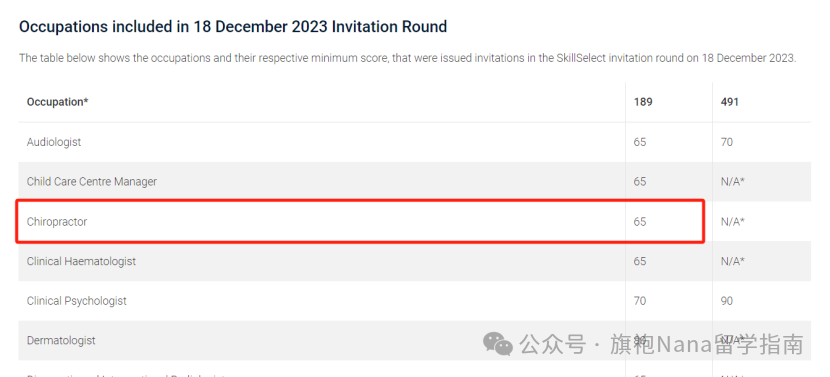Click Child Care Centre Manager's N/A* value

733,182
